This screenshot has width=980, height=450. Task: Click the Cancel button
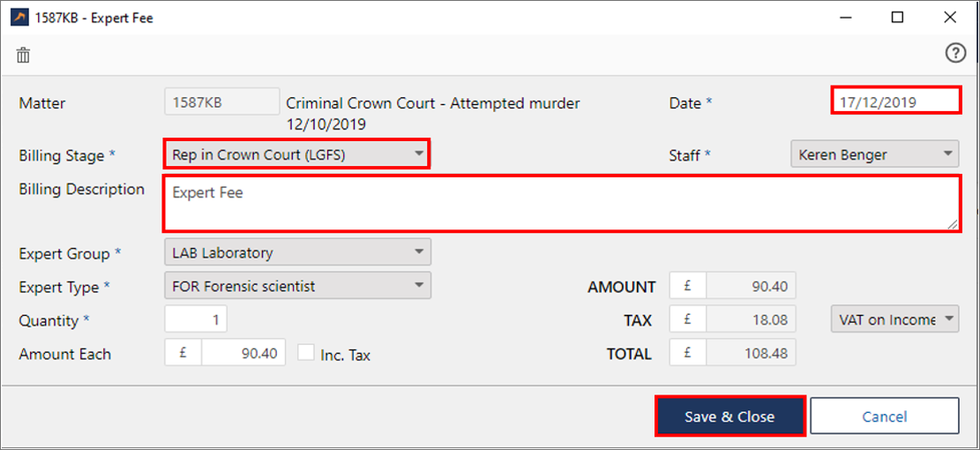point(884,416)
